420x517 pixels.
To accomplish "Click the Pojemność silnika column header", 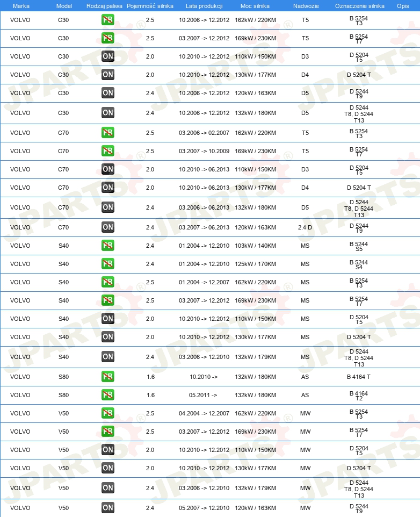I will 150,6.
